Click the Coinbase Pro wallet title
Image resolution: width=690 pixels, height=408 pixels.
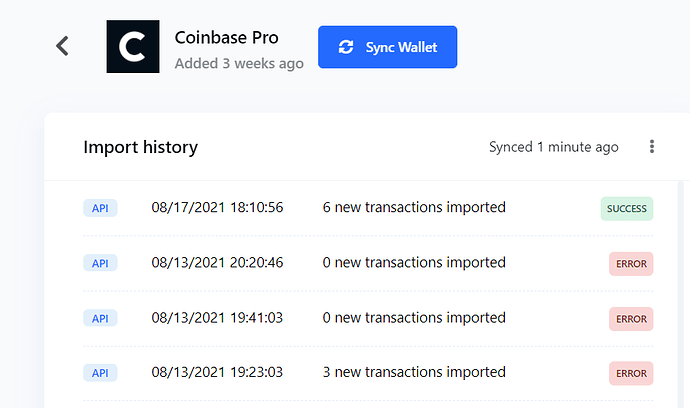(x=226, y=37)
